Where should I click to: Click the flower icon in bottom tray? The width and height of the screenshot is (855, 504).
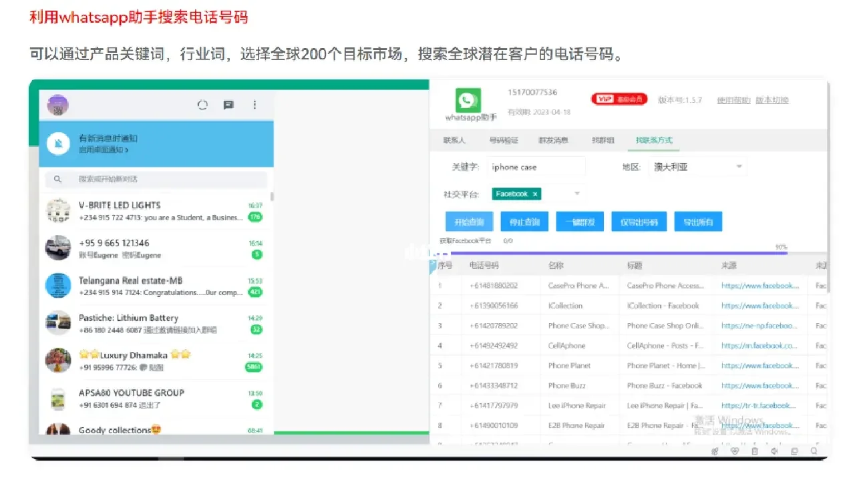(x=715, y=451)
